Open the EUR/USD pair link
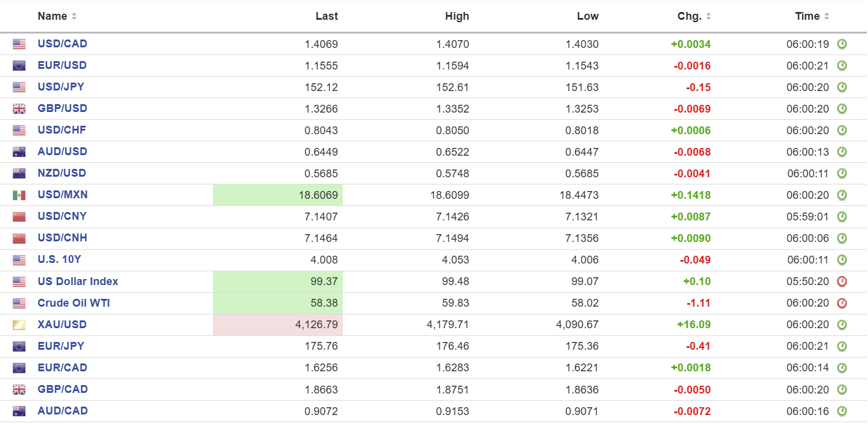This screenshot has width=868, height=424. (x=62, y=65)
